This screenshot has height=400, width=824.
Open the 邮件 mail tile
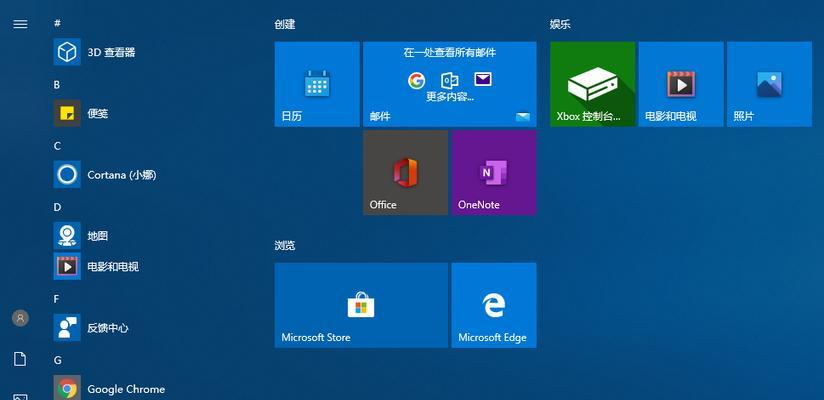[x=449, y=84]
